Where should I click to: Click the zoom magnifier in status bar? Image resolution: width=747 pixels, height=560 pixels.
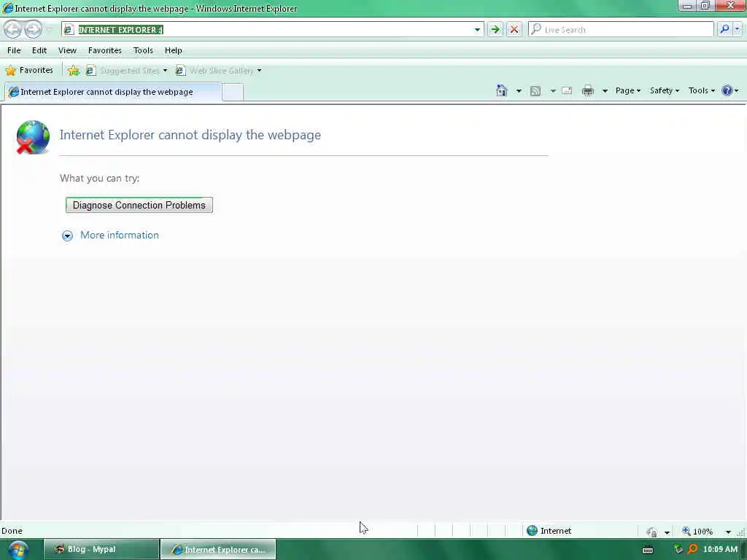coord(686,531)
